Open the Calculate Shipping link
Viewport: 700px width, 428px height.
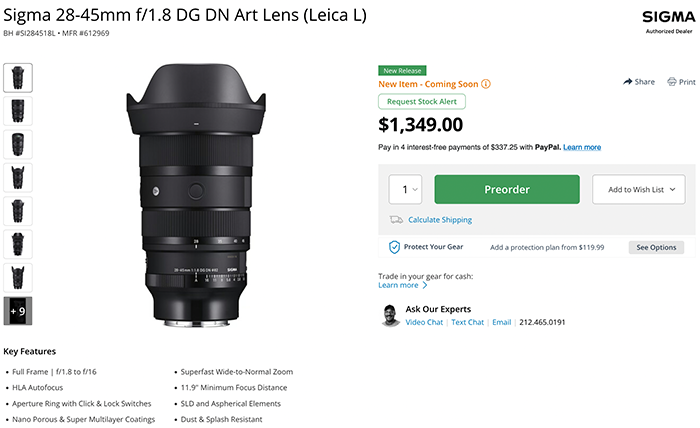point(440,220)
